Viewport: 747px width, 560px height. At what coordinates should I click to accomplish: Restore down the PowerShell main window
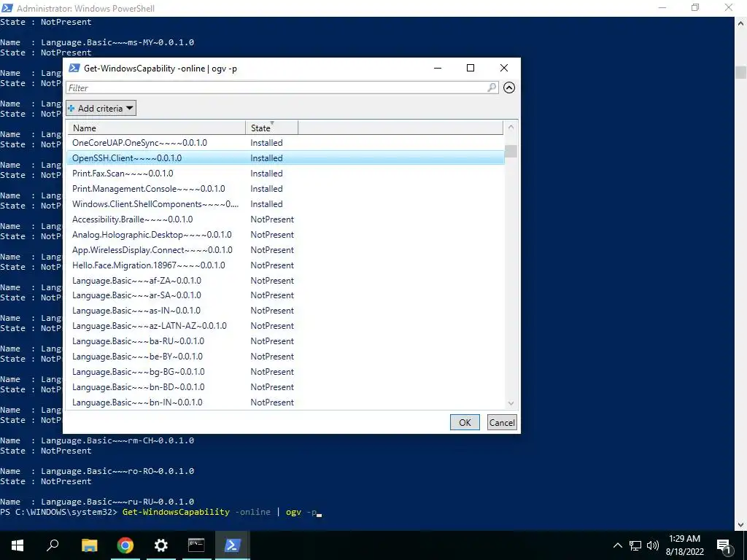[x=695, y=7]
